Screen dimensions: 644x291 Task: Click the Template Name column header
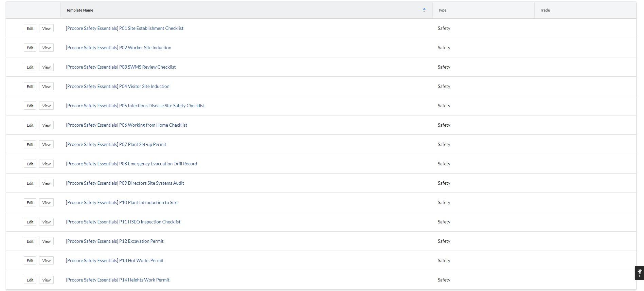[79, 10]
